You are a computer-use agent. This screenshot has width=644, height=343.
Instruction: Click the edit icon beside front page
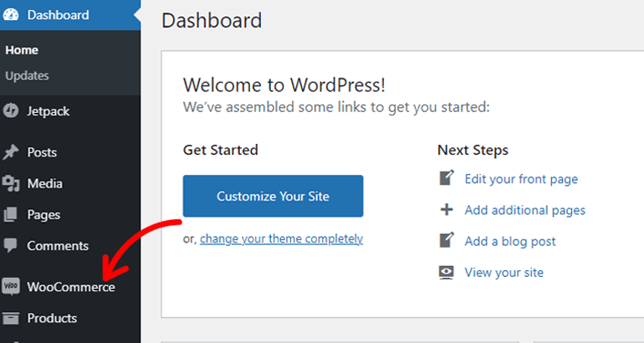coord(447,178)
